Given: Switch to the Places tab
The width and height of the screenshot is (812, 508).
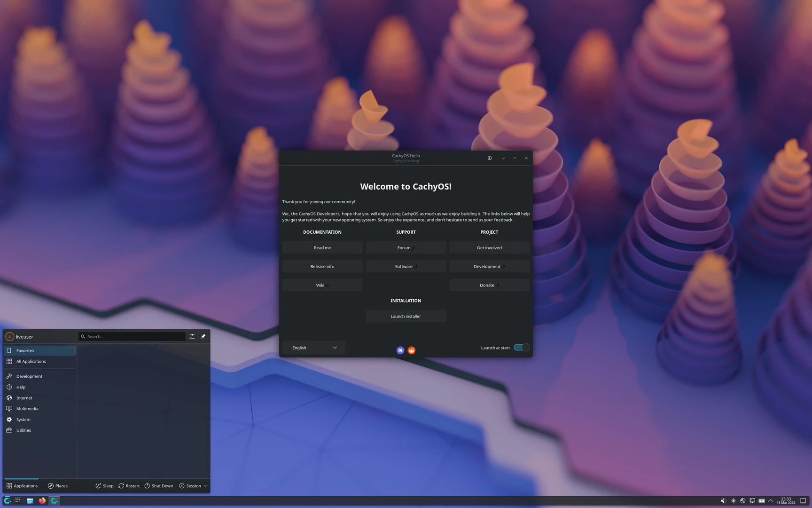Looking at the screenshot, I should tap(57, 486).
